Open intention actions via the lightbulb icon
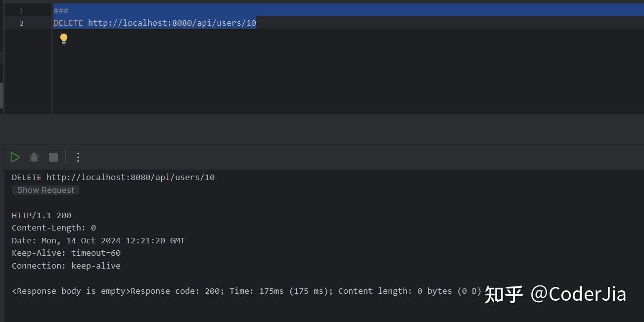The width and height of the screenshot is (644, 322). pyautogui.click(x=64, y=39)
